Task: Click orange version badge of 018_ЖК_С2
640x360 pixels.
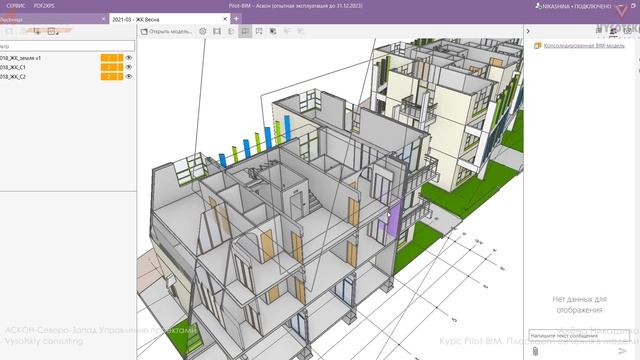Action: click(x=112, y=76)
